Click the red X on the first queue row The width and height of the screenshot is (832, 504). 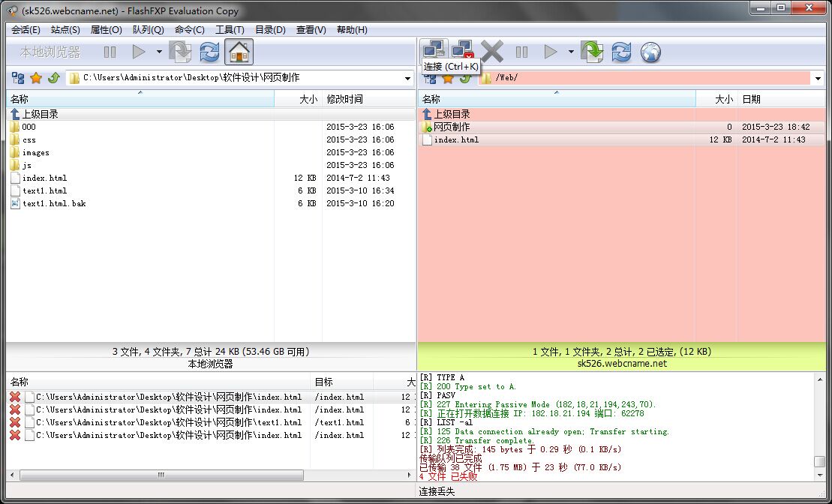click(15, 397)
